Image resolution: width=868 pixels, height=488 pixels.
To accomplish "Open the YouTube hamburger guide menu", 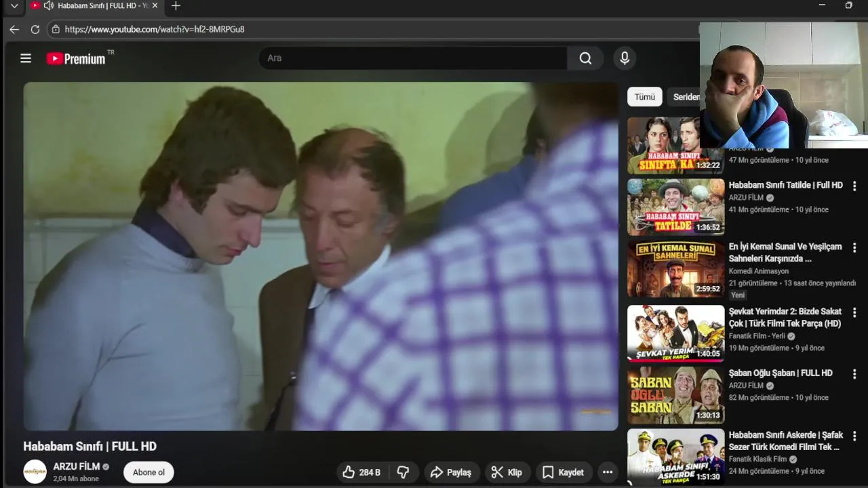I will (26, 58).
